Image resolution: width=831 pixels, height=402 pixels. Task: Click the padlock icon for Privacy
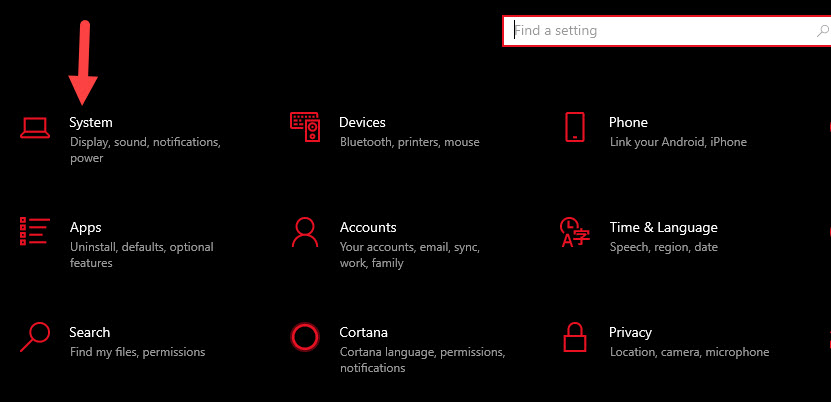pyautogui.click(x=574, y=336)
